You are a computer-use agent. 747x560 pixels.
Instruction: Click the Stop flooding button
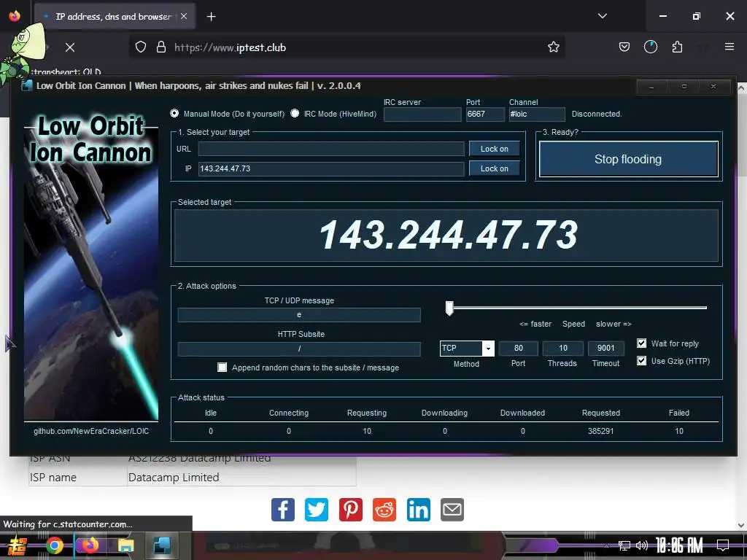pos(628,159)
